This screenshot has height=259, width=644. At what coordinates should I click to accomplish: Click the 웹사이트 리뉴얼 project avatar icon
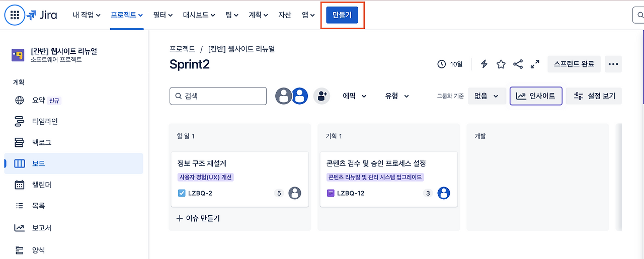[18, 55]
